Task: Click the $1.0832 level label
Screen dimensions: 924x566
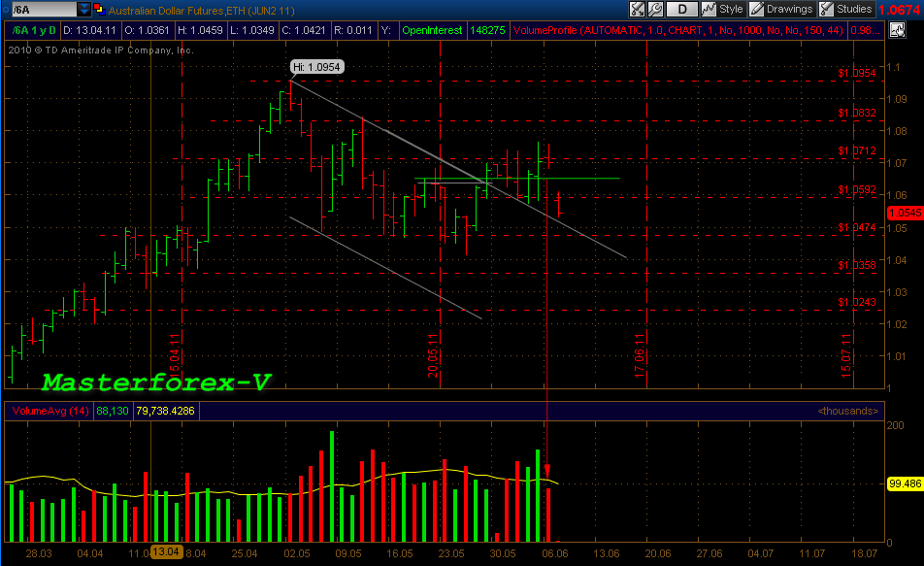Action: coord(857,113)
